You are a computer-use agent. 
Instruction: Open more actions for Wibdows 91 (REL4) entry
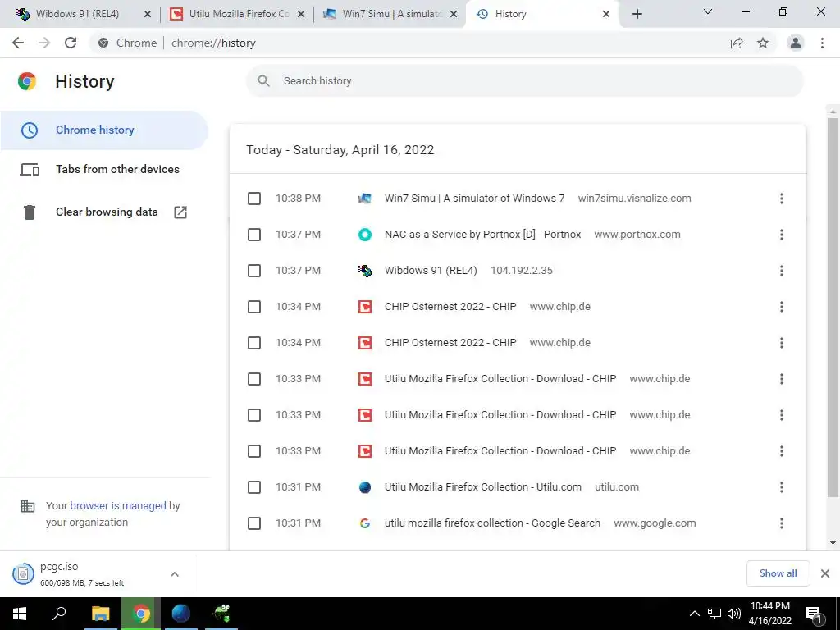[x=782, y=271]
